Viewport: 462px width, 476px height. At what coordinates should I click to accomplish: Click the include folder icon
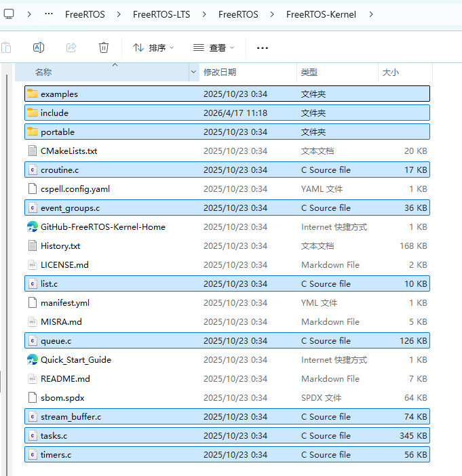[33, 113]
